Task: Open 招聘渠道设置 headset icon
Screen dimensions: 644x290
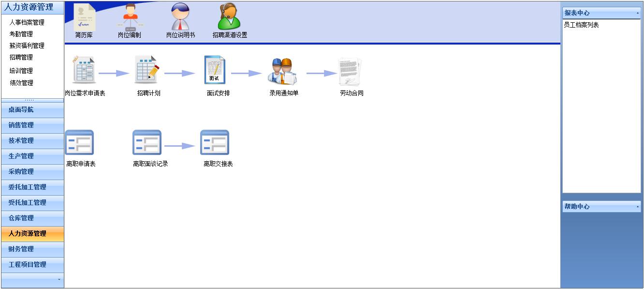Action: (229, 17)
